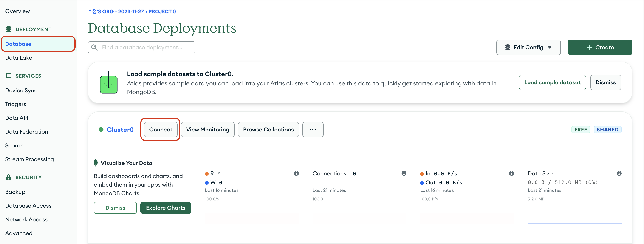644x244 pixels.
Task: Click the Connections info icon
Action: coord(404,173)
